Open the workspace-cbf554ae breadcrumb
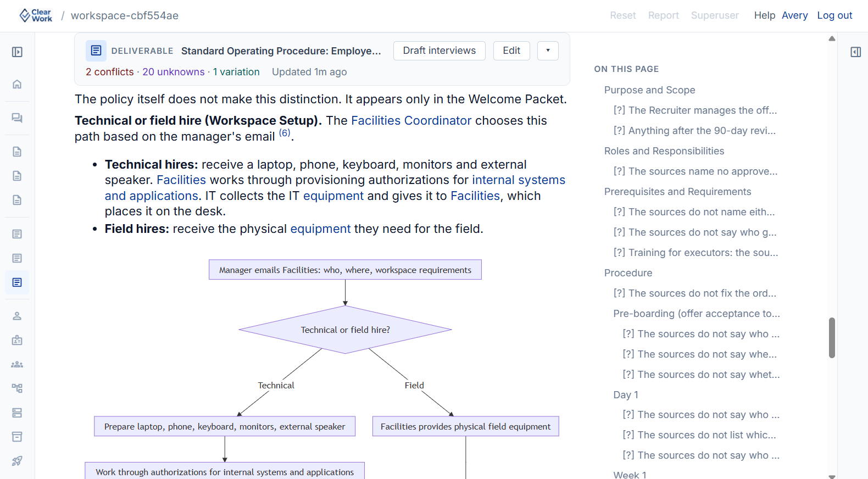The height and width of the screenshot is (479, 868). point(125,15)
